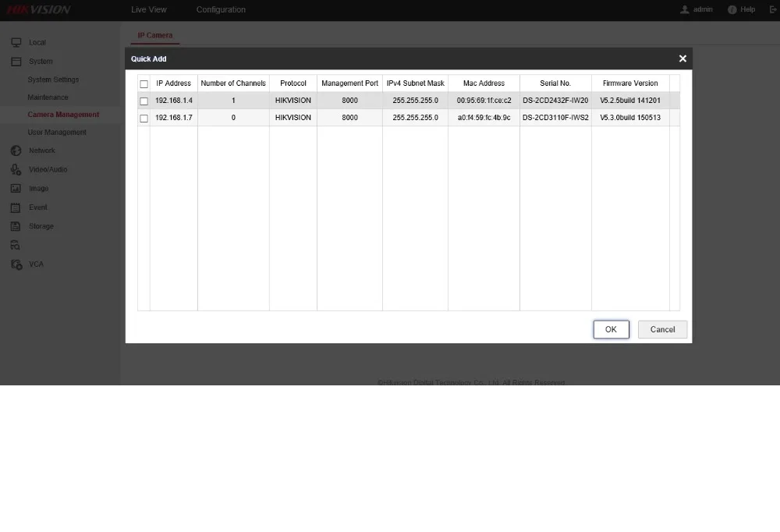
Task: Click the Firmware Version column header
Action: pos(630,83)
